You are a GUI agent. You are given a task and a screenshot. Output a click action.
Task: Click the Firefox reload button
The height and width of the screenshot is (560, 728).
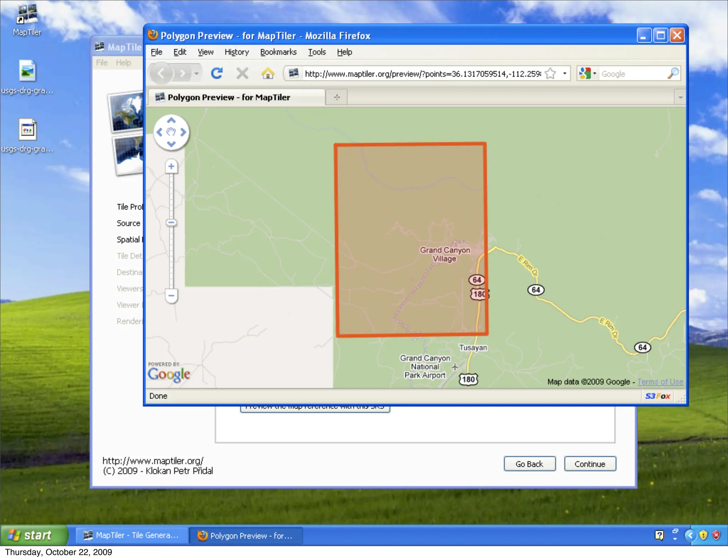point(217,74)
